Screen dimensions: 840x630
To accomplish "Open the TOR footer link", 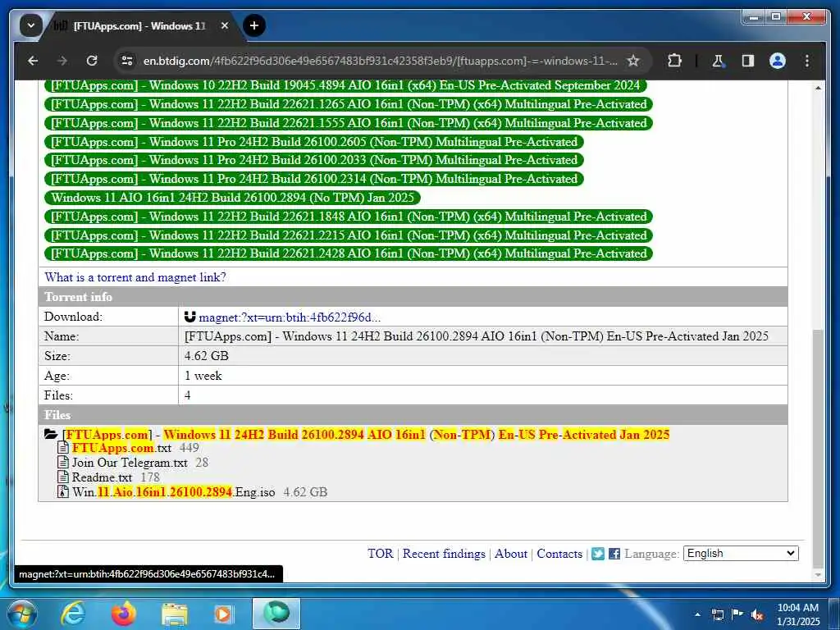I will click(x=381, y=554).
